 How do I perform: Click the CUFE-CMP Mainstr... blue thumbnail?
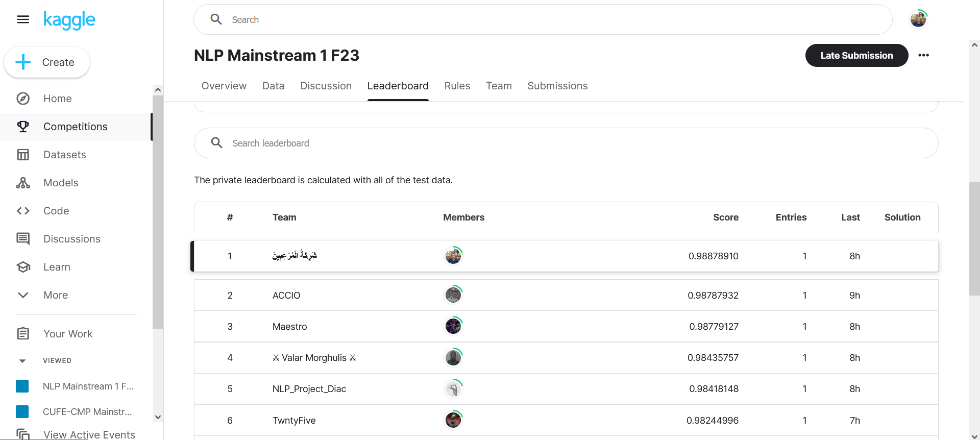(x=22, y=411)
